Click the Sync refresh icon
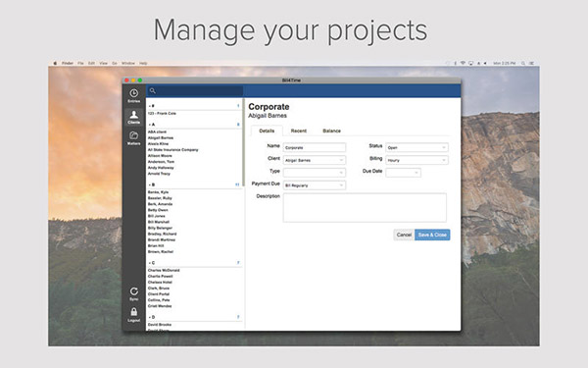Image resolution: width=588 pixels, height=368 pixels. [x=134, y=291]
